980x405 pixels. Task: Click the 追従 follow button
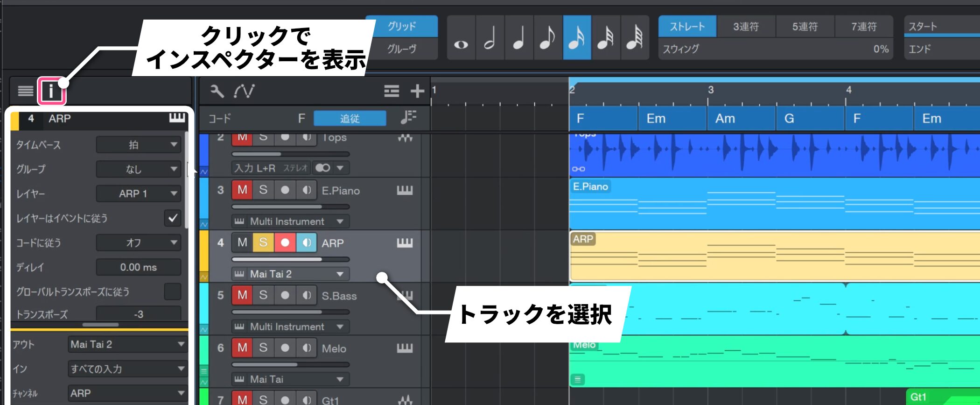pyautogui.click(x=350, y=119)
